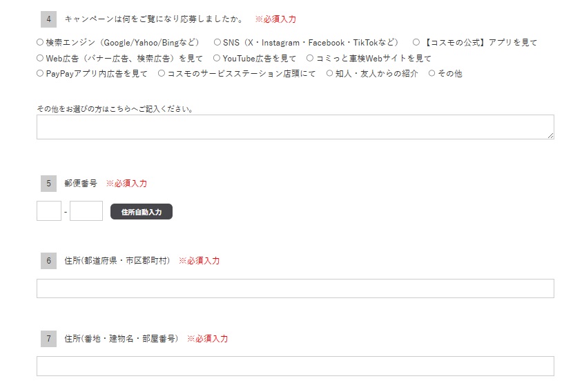Screen dimensions: 584x392
Task: Click the first postal code box
Action: 49,211
